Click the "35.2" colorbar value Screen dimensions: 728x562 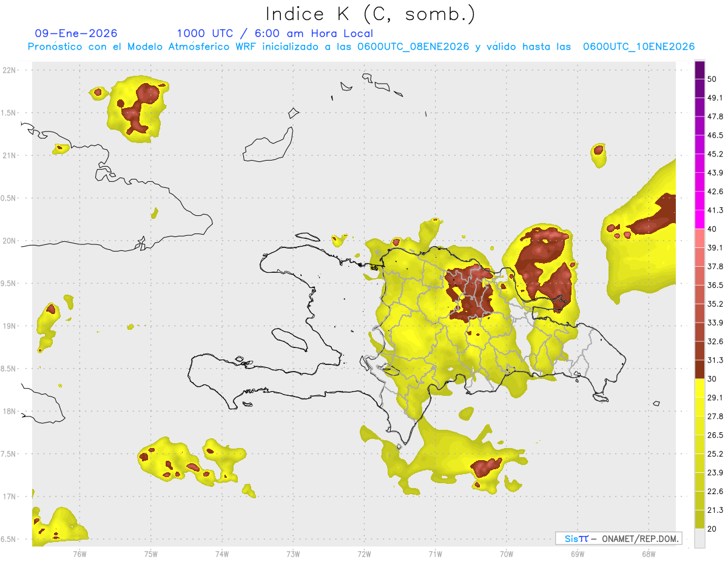(715, 304)
